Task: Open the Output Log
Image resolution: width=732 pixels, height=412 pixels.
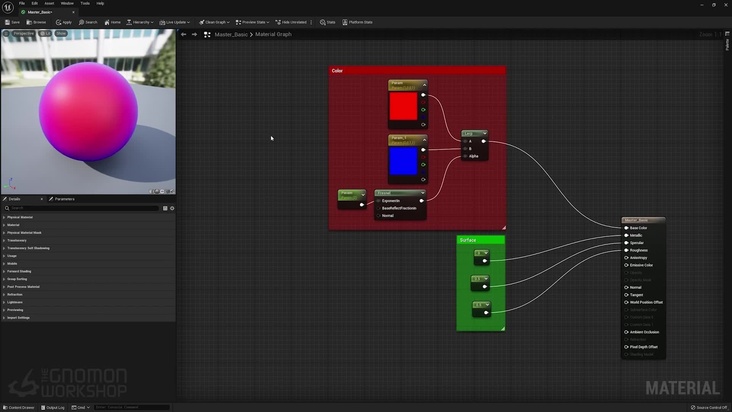Action: tap(53, 407)
